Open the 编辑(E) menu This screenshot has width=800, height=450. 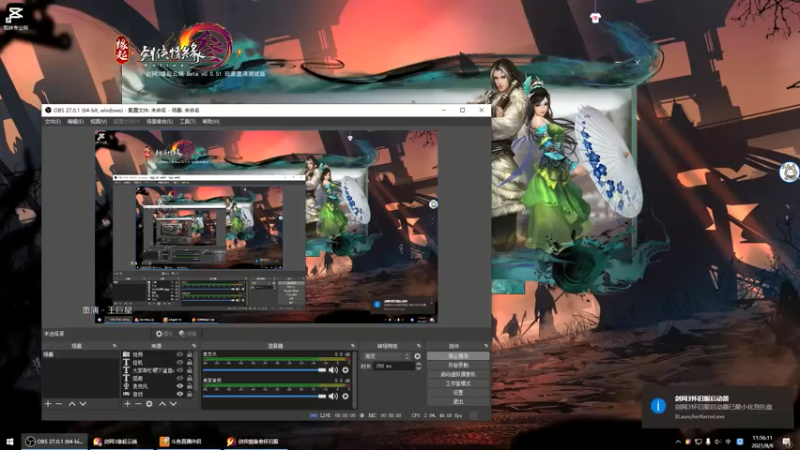[76, 122]
